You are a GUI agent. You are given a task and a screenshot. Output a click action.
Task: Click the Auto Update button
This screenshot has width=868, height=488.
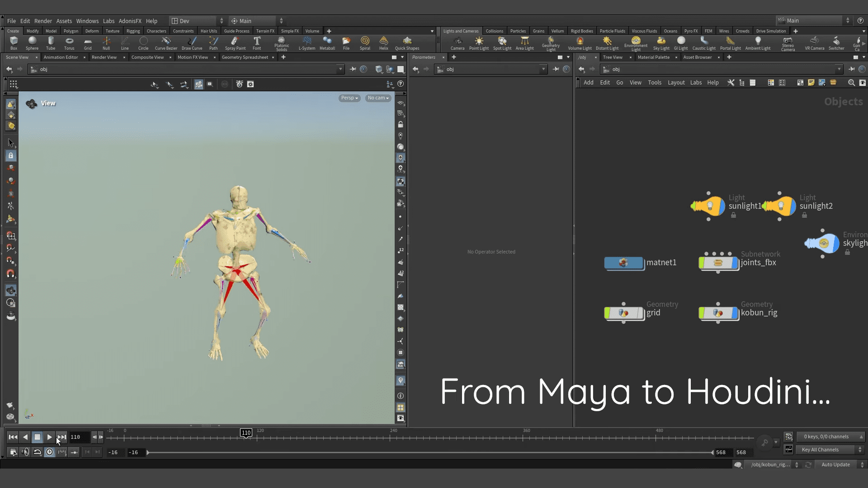[x=835, y=465]
